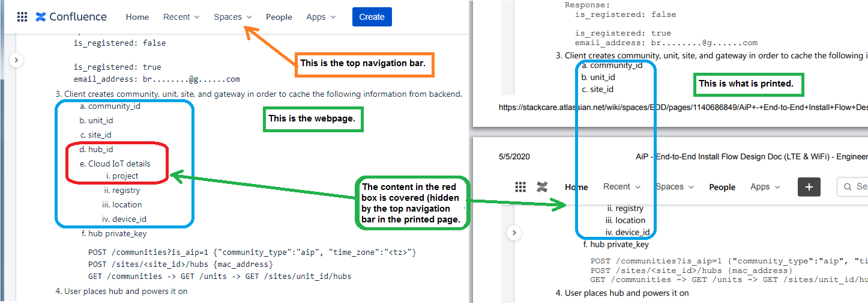The width and height of the screenshot is (868, 303).
Task: Click 'POST /sites/<site_id>/hubs' code line in the webpage
Action: (x=181, y=265)
